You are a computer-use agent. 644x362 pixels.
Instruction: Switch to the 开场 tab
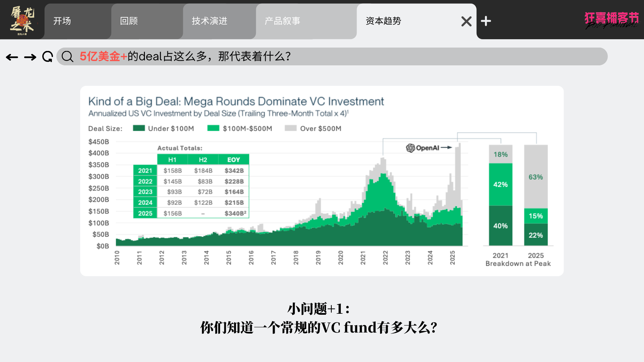62,21
